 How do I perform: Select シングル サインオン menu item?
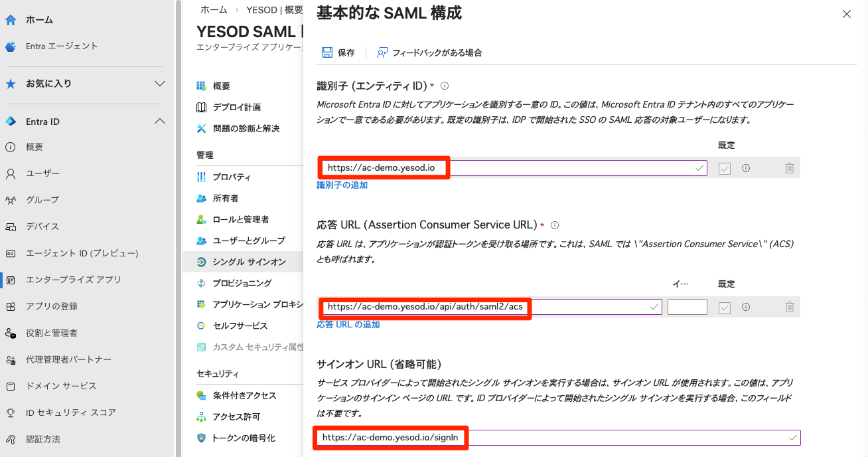[250, 262]
